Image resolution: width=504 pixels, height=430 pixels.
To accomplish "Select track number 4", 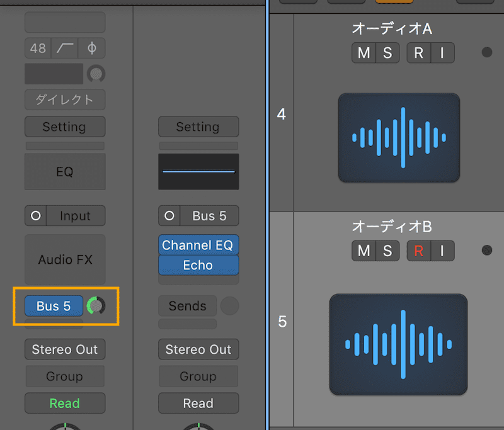I will coord(281,114).
